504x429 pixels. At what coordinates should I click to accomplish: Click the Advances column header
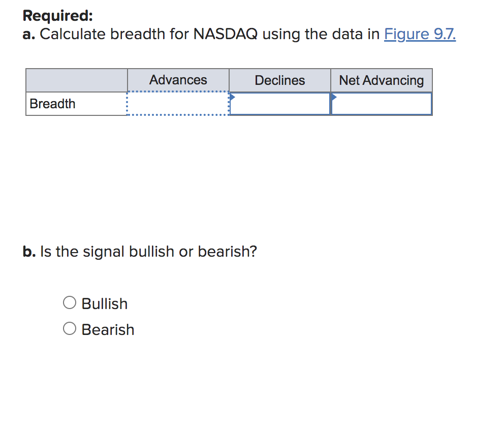coord(178,80)
